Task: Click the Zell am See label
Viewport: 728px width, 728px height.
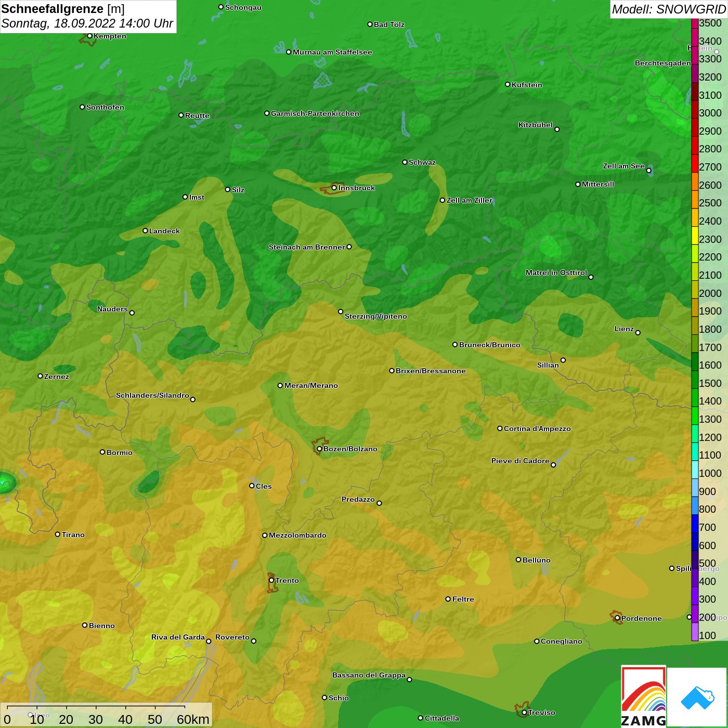Action: point(623,166)
